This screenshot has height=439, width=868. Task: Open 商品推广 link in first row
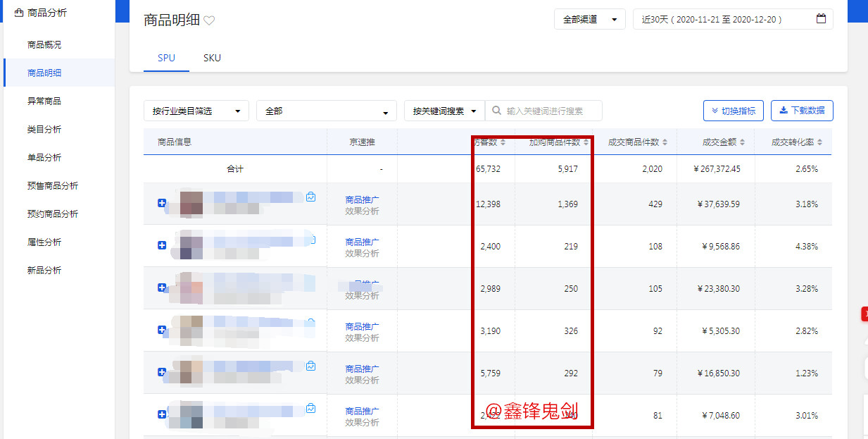coord(362,199)
